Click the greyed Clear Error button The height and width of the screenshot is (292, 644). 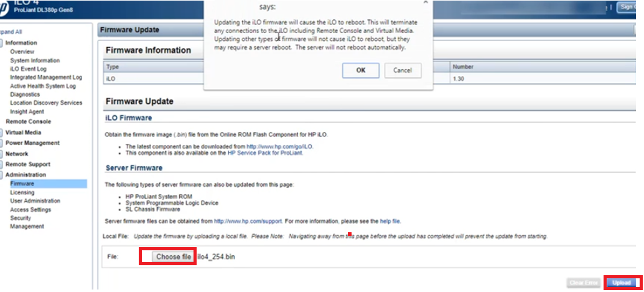point(583,283)
